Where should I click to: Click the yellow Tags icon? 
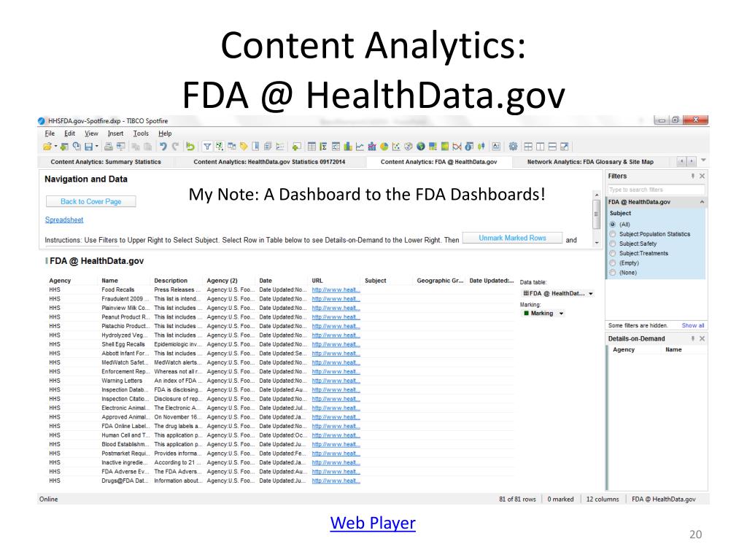pyautogui.click(x=244, y=147)
